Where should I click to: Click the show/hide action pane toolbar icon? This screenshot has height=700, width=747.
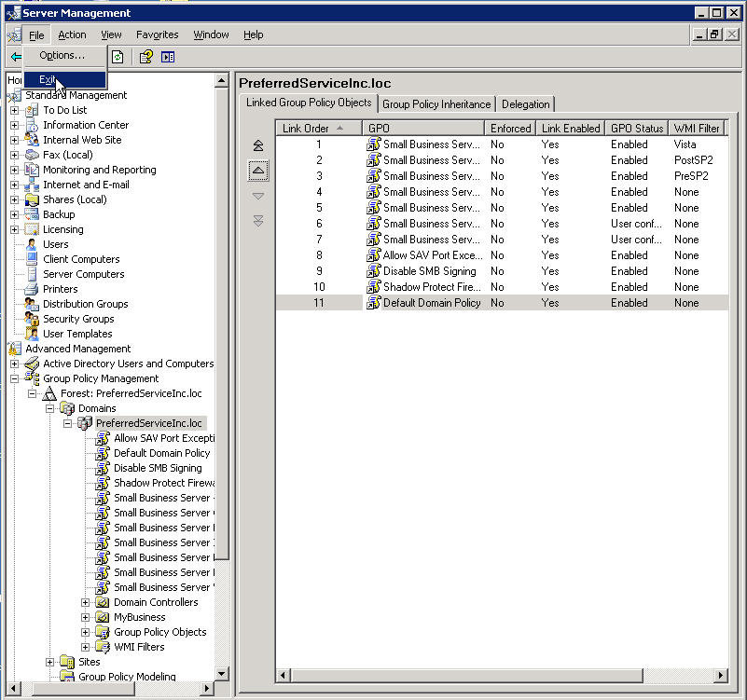pos(168,57)
